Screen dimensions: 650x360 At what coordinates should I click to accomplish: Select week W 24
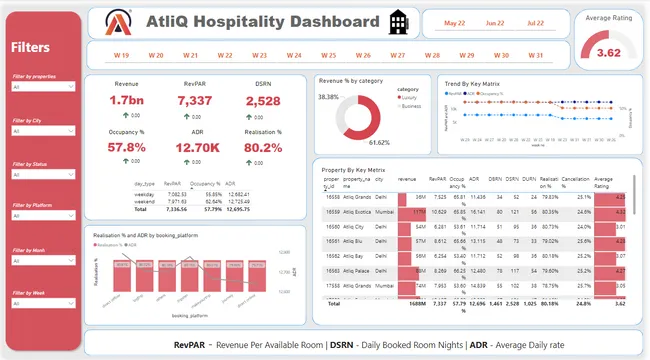[x=294, y=55]
